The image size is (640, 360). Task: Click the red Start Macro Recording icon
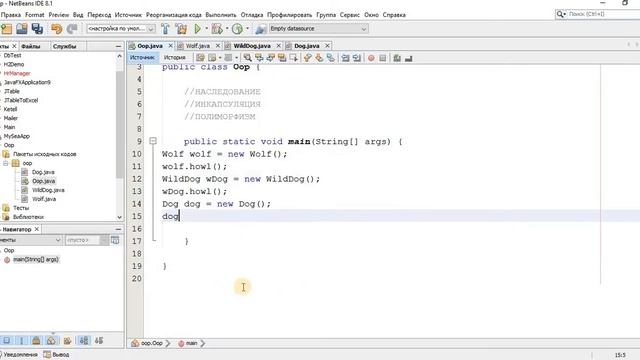[371, 58]
